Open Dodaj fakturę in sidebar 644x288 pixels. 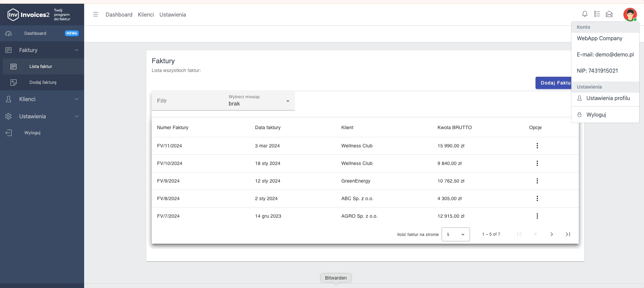pyautogui.click(x=43, y=82)
